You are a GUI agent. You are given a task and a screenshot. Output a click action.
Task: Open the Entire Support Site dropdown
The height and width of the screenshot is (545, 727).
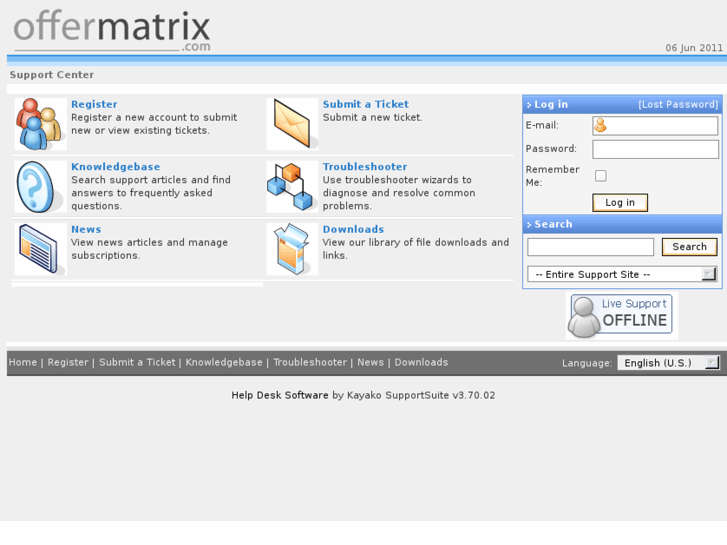(622, 274)
